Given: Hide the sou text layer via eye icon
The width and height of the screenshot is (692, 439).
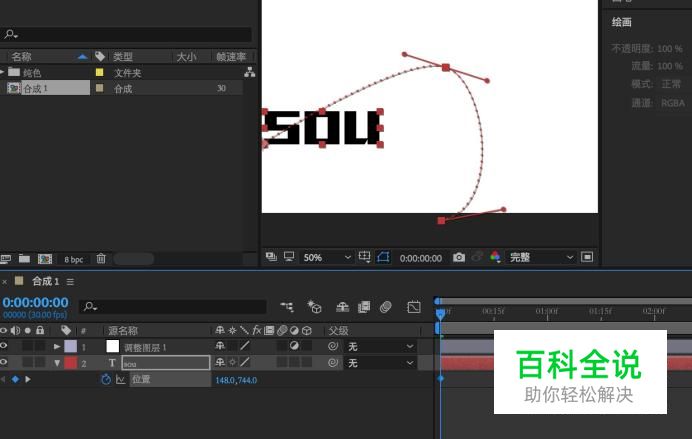Looking at the screenshot, I should click(x=4, y=362).
